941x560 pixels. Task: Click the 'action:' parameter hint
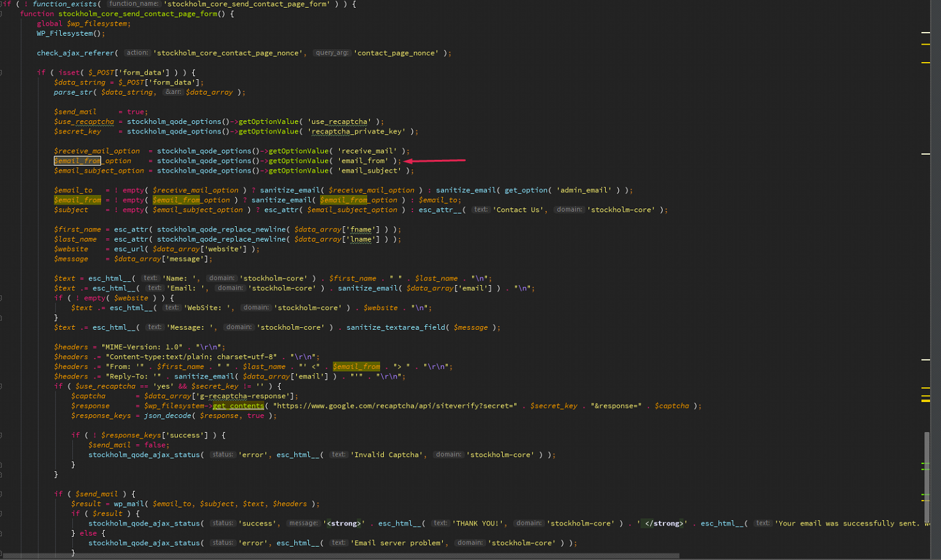point(137,53)
